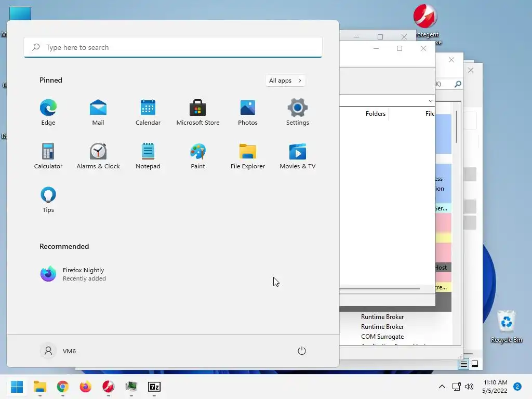
Task: Click the Folders column header
Action: [x=375, y=114]
